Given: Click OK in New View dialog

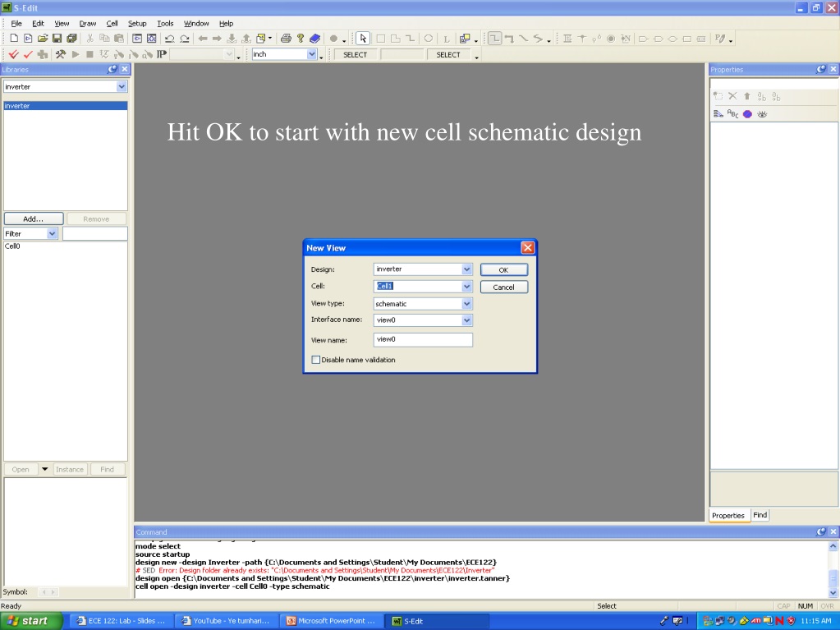Looking at the screenshot, I should (503, 270).
